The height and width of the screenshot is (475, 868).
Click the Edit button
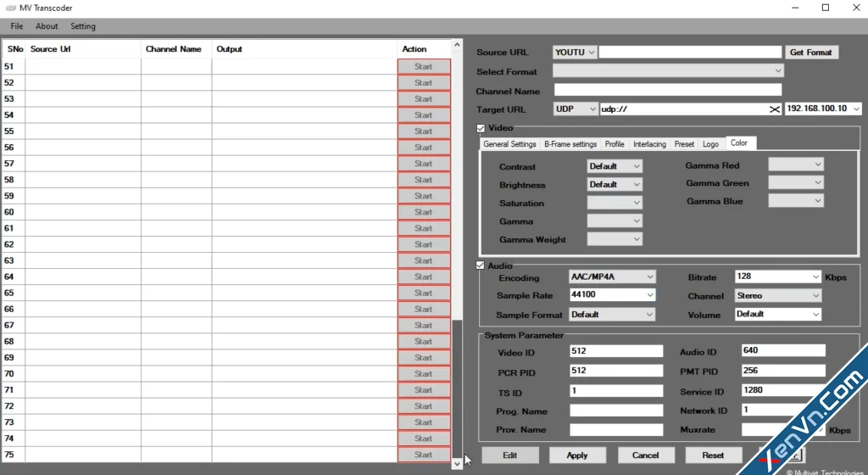pos(509,455)
